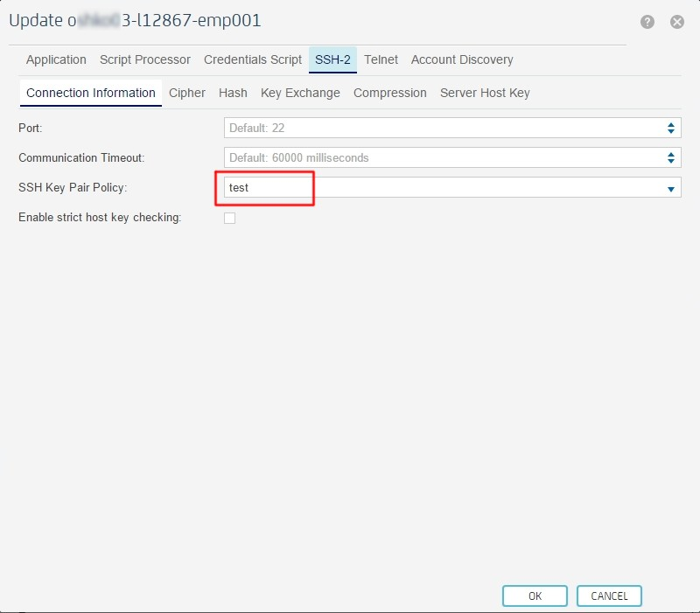This screenshot has width=700, height=613.
Task: Click the 'SSH Key Pair Policy:' label
Action: pyautogui.click(x=73, y=187)
